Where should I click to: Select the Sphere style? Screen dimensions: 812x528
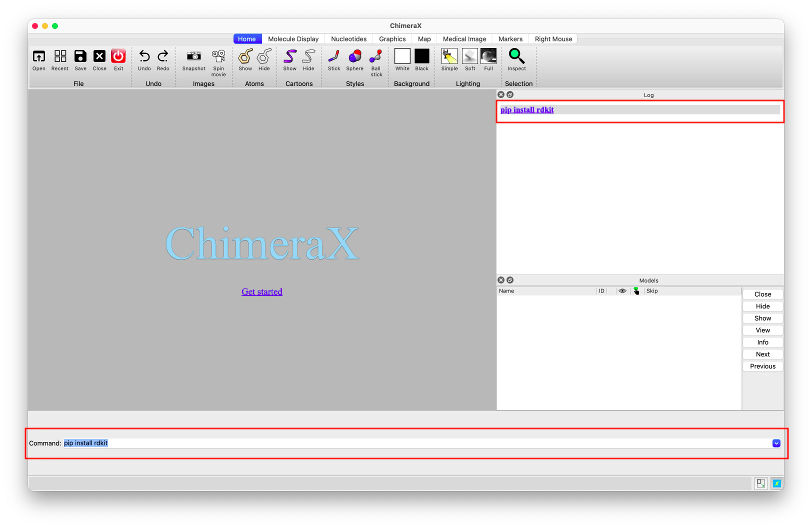355,56
